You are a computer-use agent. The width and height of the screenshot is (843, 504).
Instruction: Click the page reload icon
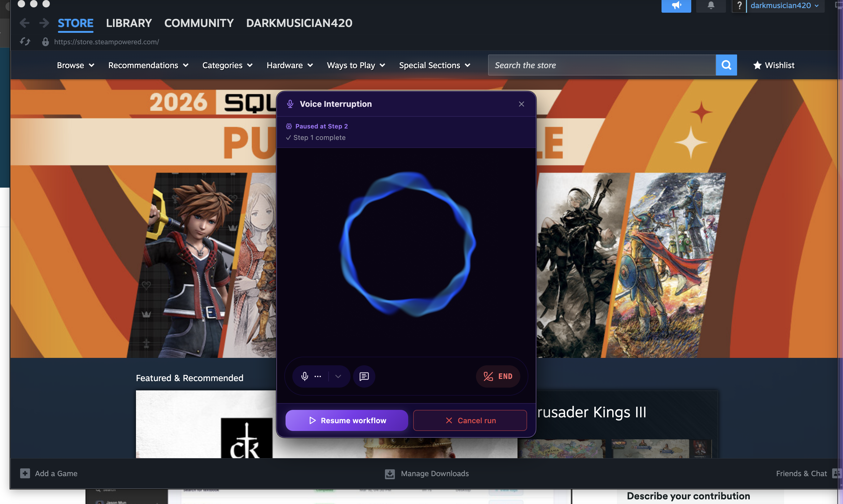(x=25, y=42)
